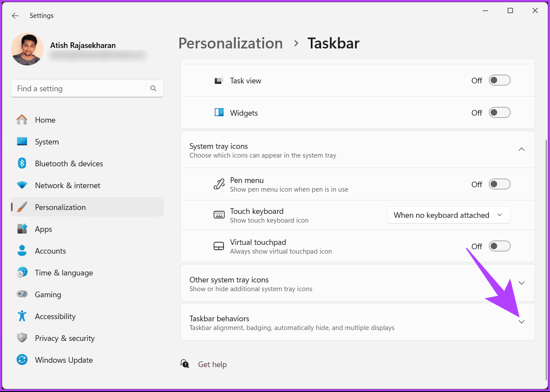This screenshot has height=392, width=550.
Task: Click the Virtual touchpad icon
Action: click(219, 246)
